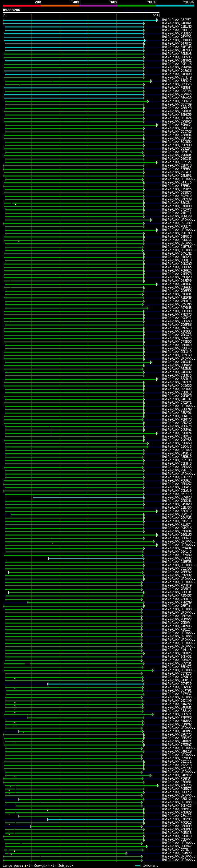
Task: Select hit label UniRef100_Q5RKN1
Action: point(177,501)
